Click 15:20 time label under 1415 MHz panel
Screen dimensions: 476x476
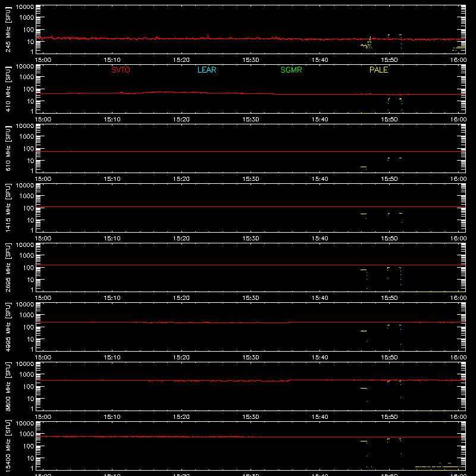point(181,239)
